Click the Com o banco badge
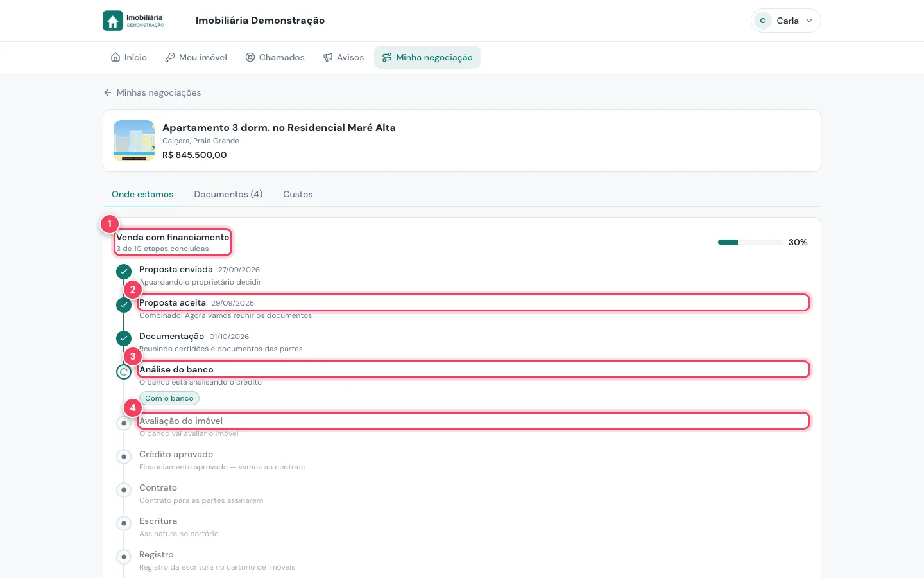Screen dimensions: 924x578 (169, 398)
